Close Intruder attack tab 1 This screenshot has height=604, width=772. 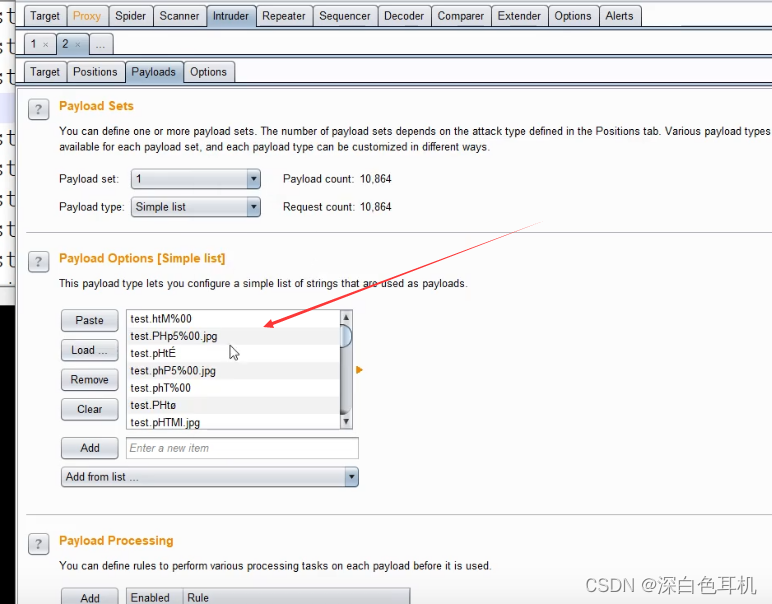coord(46,45)
